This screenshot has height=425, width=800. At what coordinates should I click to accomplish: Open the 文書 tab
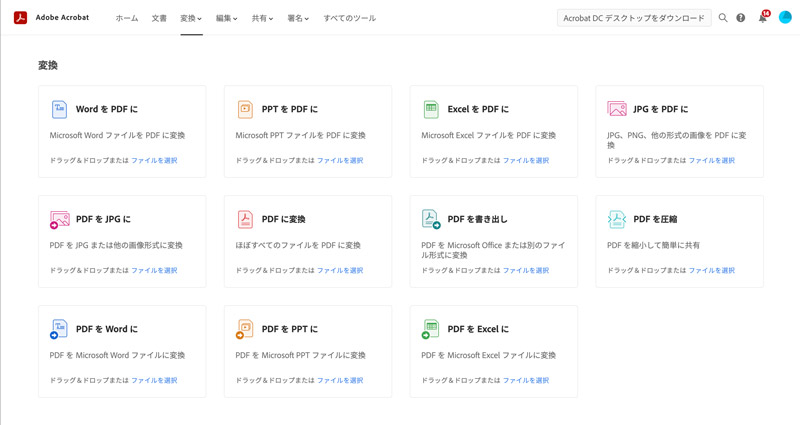point(159,18)
